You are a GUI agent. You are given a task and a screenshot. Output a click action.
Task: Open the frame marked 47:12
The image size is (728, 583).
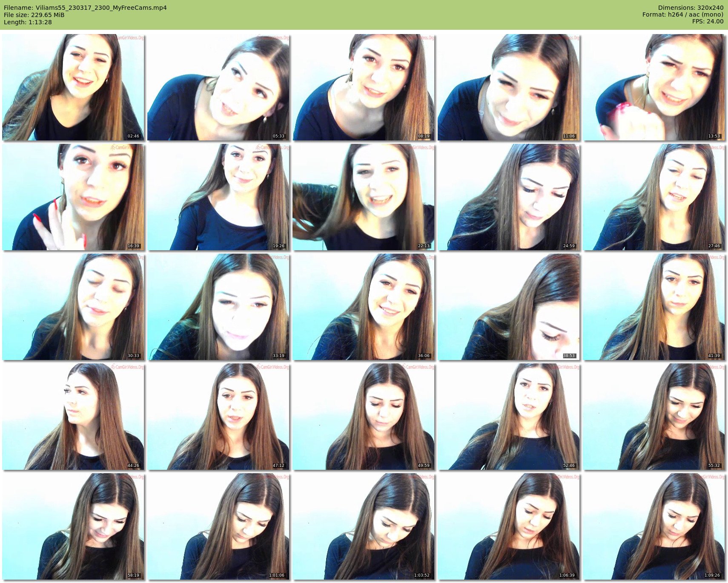coord(218,417)
